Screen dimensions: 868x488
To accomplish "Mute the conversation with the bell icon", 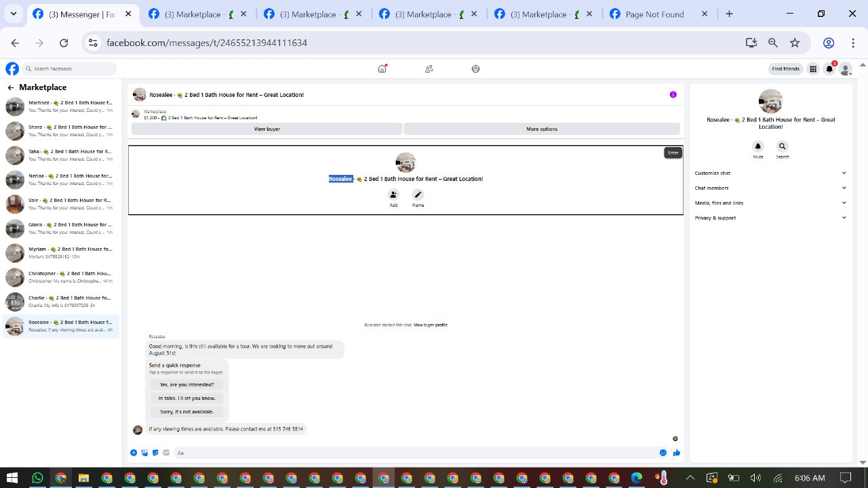I will click(x=758, y=146).
